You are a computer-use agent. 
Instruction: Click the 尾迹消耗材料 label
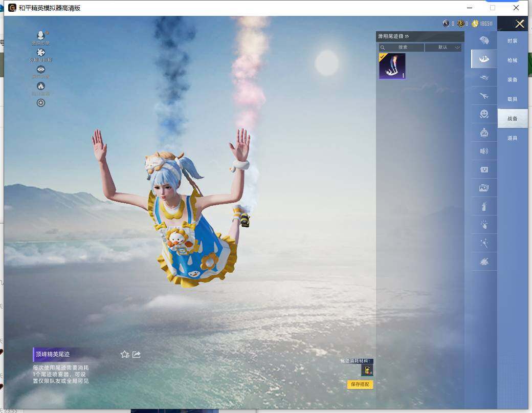coord(356,361)
